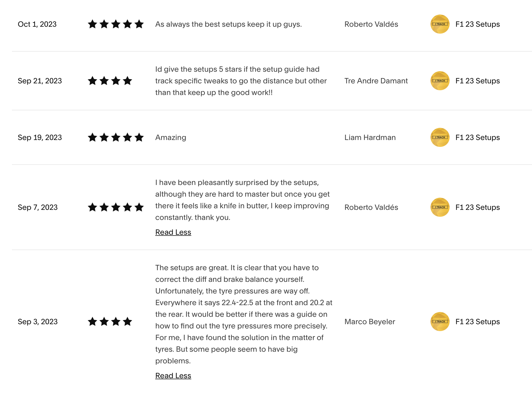Click the four-star rating on Sep 21 review
Screen dimensions: 532x393
pyautogui.click(x=110, y=81)
